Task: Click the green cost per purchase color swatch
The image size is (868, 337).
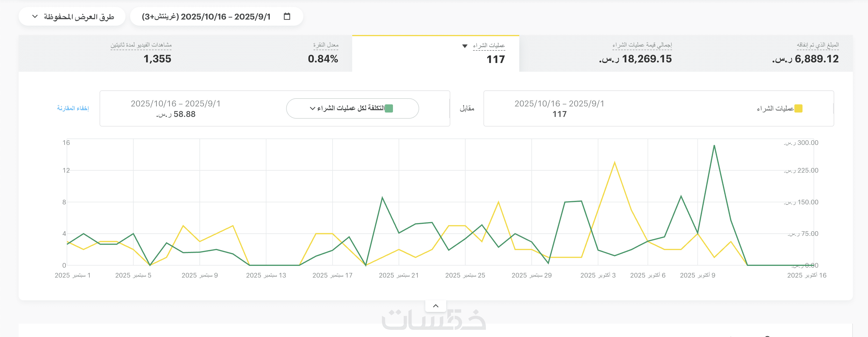Action: click(389, 108)
